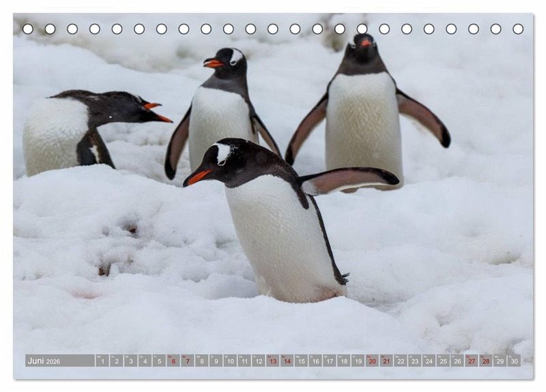Select day 11 in the calendar strip
Image resolution: width=546 pixels, height=392 pixels.
(x=244, y=361)
